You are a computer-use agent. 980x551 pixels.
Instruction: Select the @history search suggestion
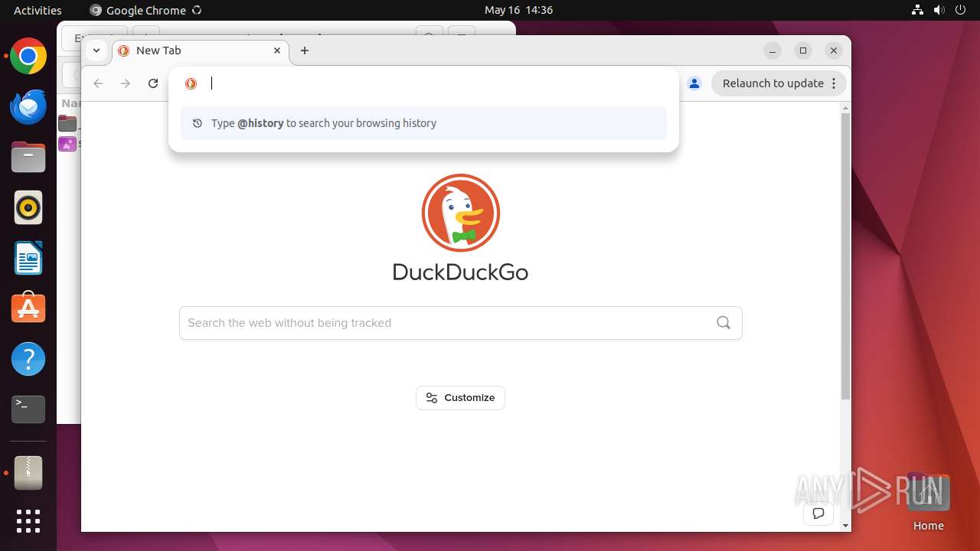tap(423, 123)
